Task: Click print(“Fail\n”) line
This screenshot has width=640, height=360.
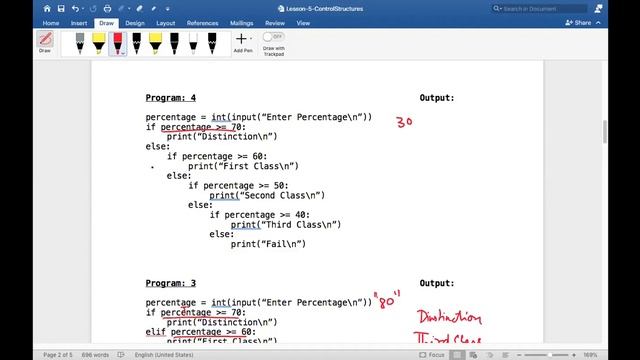Action: (x=268, y=244)
